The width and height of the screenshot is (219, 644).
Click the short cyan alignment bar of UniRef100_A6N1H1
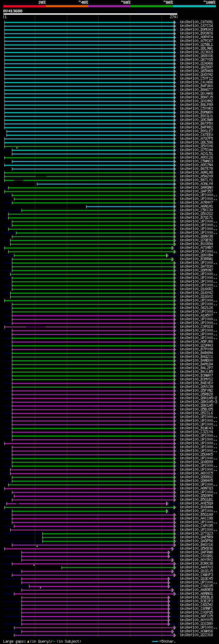131,206
